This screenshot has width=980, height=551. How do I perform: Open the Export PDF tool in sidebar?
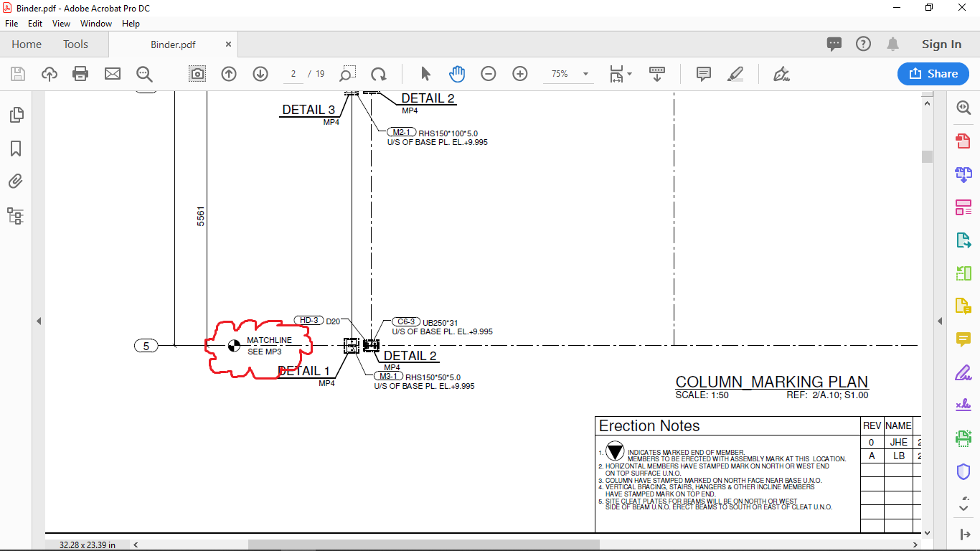[x=963, y=240]
